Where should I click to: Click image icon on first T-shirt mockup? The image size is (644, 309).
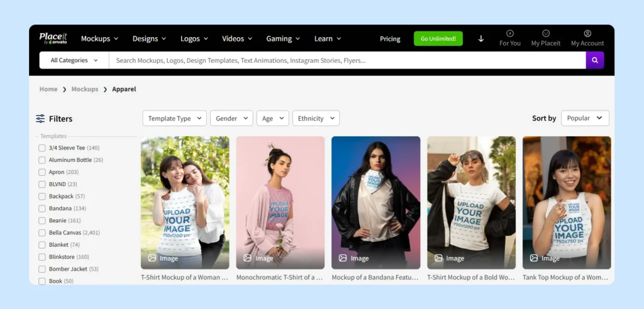point(152,258)
